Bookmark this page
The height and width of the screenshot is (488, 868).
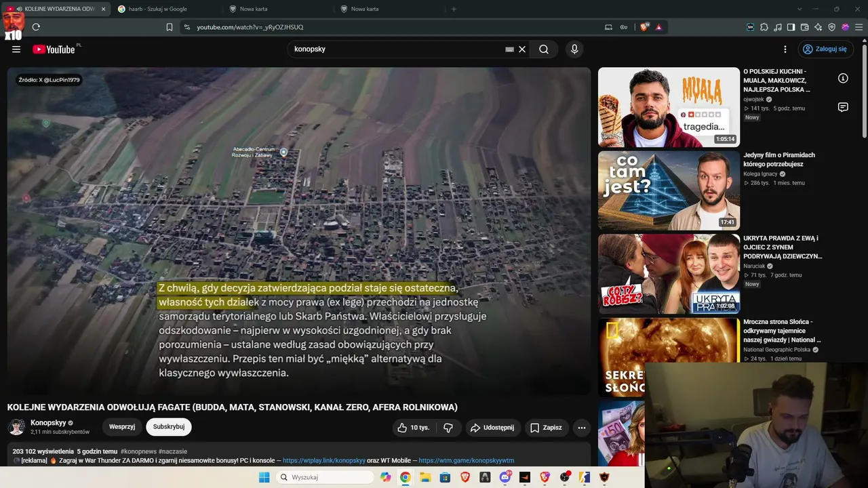[170, 27]
